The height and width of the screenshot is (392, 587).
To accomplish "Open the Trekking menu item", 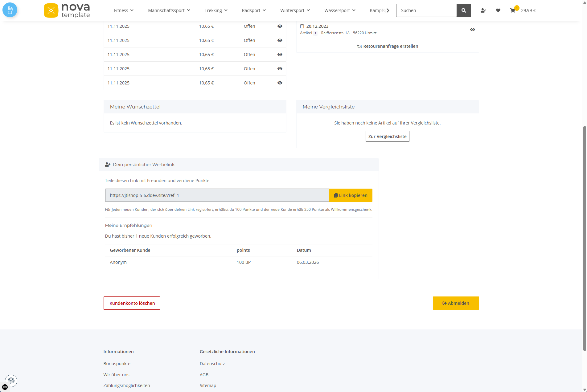I will pos(215,10).
